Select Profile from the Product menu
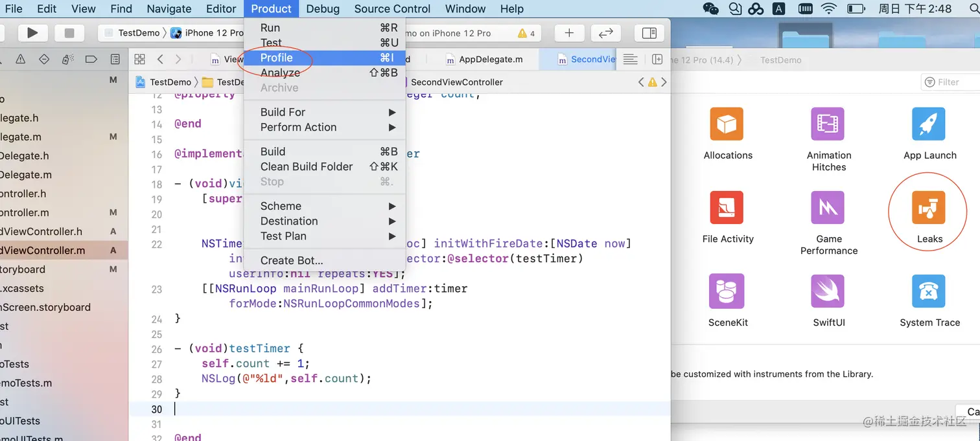This screenshot has height=441, width=980. tap(324, 58)
